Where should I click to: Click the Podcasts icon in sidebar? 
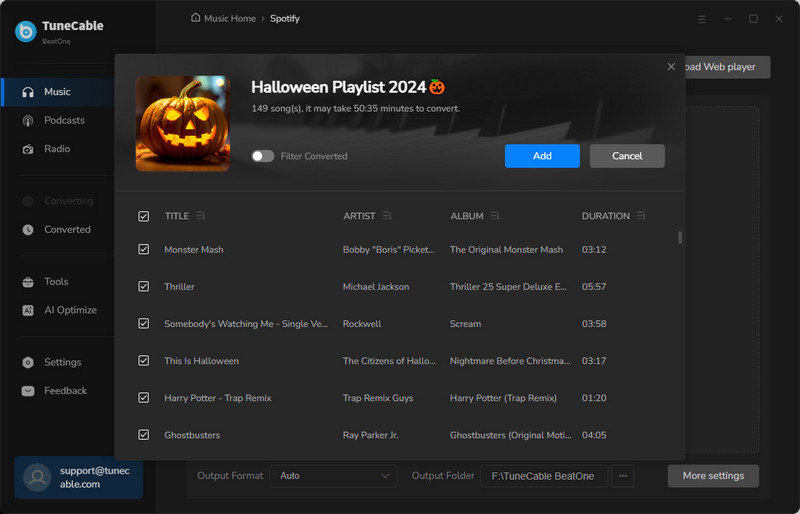[x=28, y=120]
